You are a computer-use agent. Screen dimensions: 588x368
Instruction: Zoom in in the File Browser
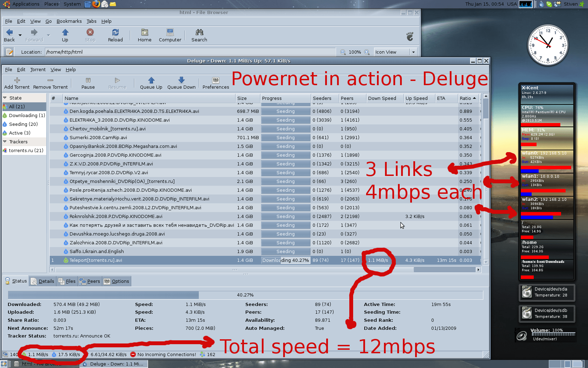367,52
